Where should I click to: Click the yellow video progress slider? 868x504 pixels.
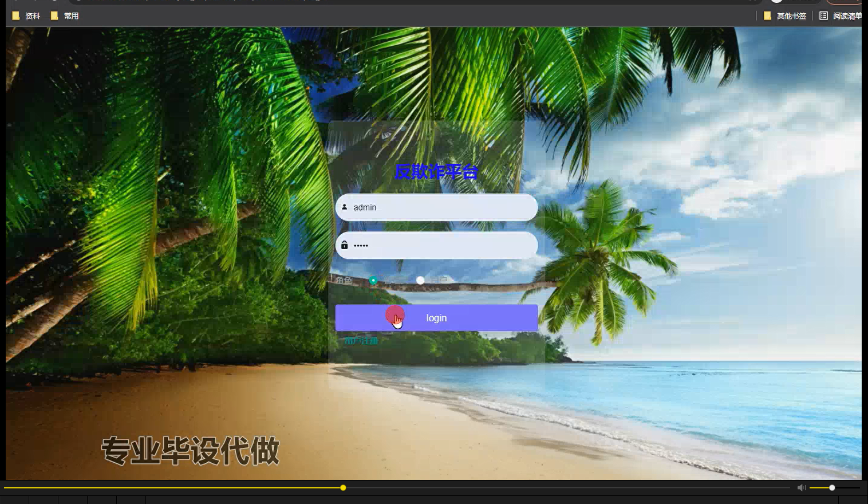tap(342, 487)
